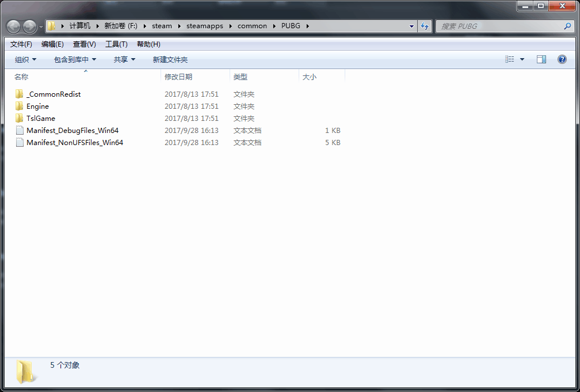Open help with the question mark icon
The width and height of the screenshot is (580, 392).
[x=562, y=59]
